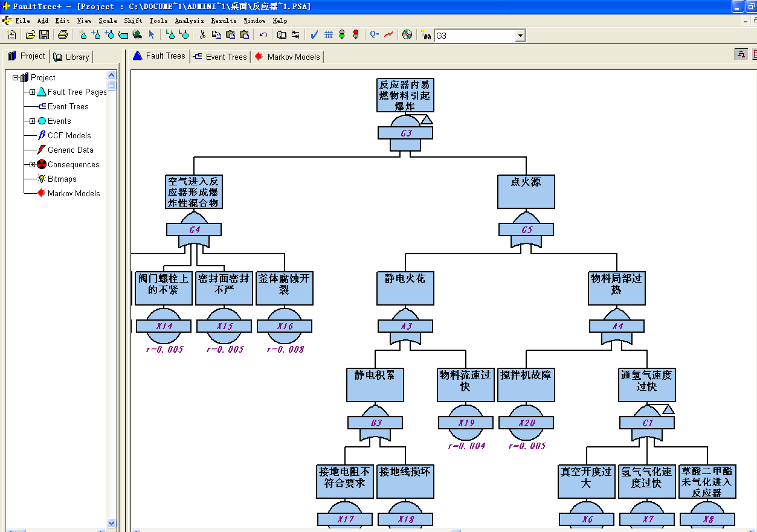Click the globe-with-link toolbar icon
757x532 pixels.
click(x=137, y=35)
